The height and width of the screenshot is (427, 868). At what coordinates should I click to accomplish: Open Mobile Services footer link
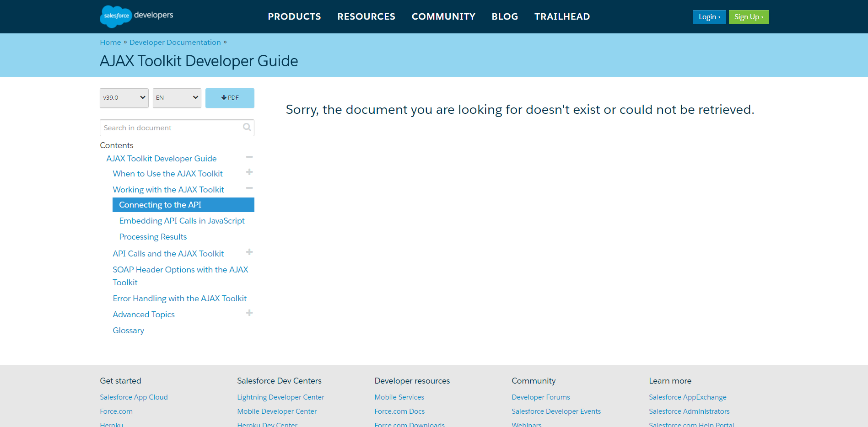pyautogui.click(x=399, y=397)
